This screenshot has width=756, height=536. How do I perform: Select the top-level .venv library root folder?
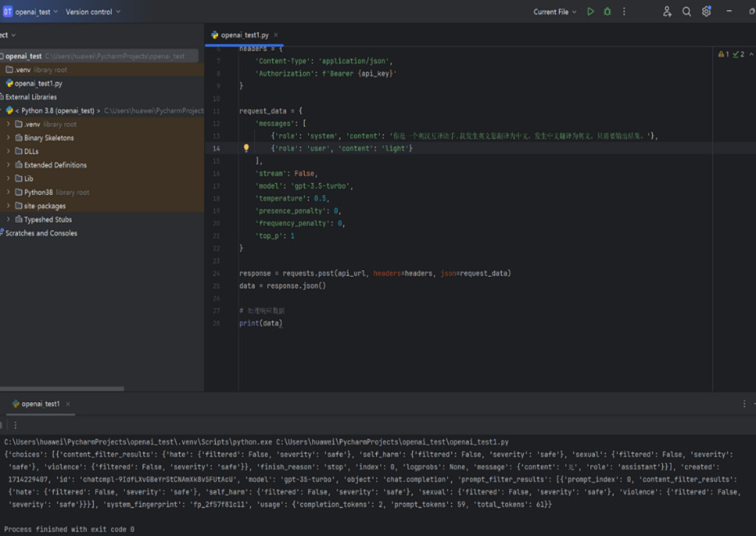click(102, 70)
